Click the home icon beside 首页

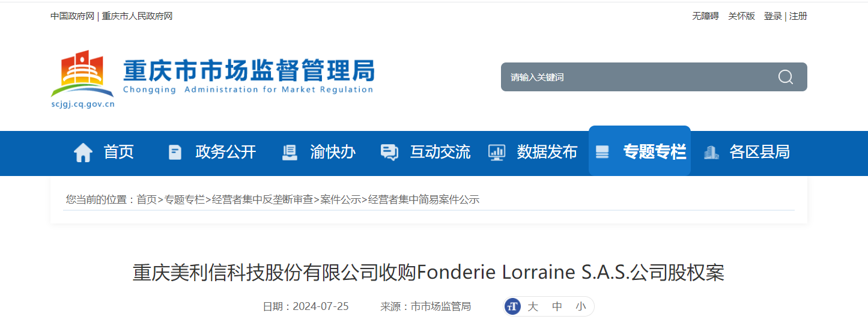(83, 153)
